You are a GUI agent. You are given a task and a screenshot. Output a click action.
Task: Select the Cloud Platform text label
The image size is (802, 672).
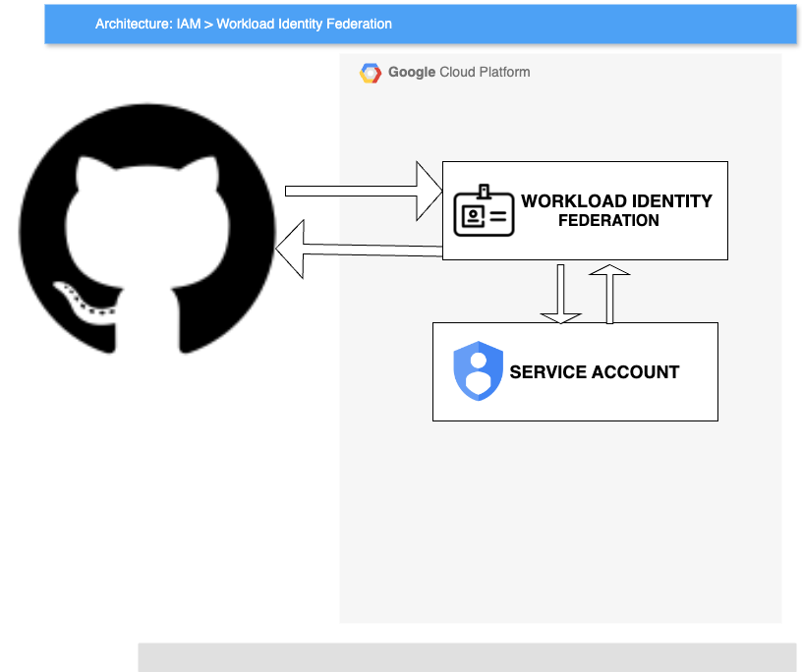pyautogui.click(x=485, y=72)
